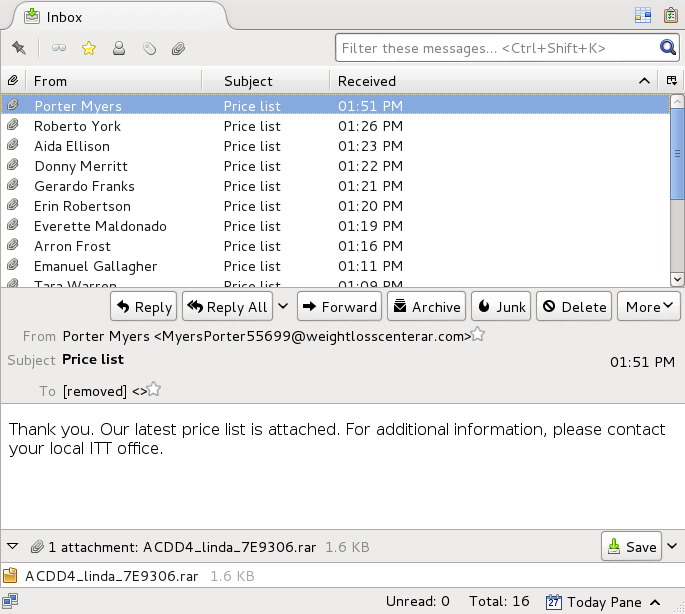Click the online/offline status icon in the status bar
Viewport: 685px width, 614px height.
point(11,602)
